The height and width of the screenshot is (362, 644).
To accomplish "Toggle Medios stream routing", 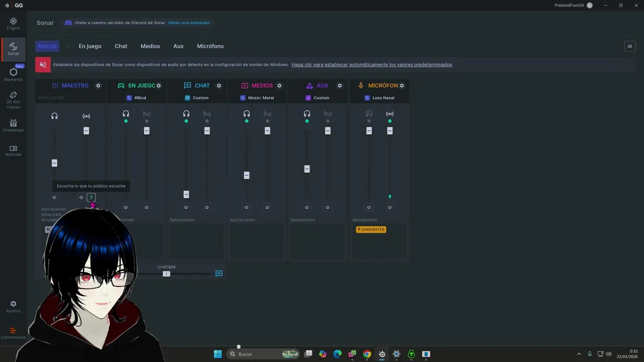I will coord(267,114).
